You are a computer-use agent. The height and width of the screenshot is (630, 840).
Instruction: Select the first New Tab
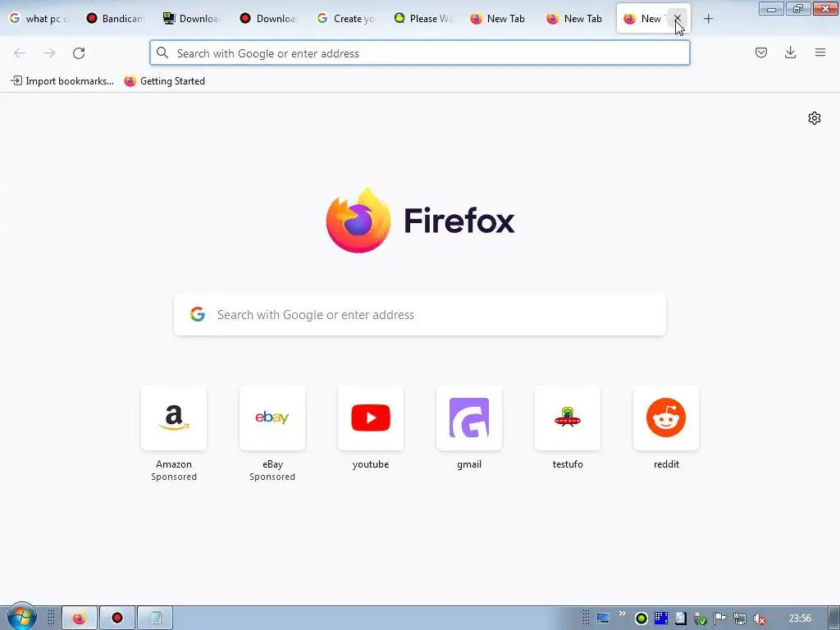[498, 18]
